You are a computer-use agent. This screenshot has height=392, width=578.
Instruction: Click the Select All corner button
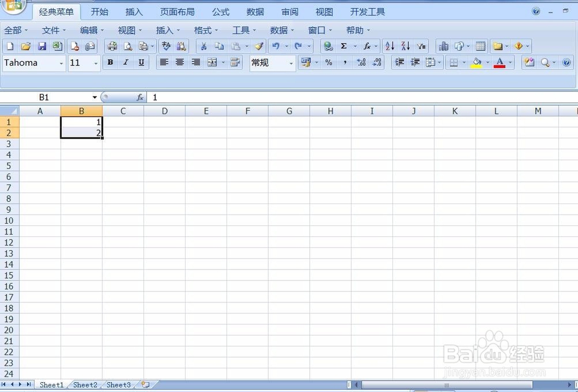[x=10, y=111]
